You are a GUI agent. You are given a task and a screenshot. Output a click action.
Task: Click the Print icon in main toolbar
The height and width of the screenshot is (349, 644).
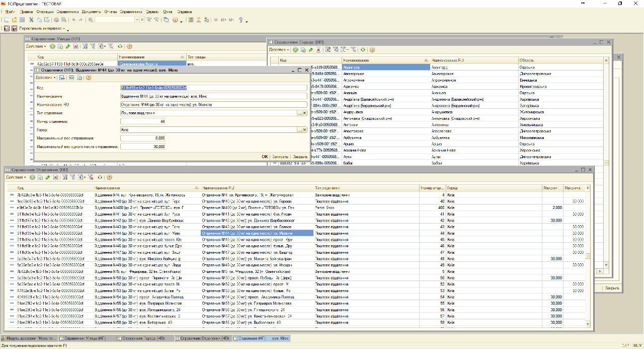point(56,20)
